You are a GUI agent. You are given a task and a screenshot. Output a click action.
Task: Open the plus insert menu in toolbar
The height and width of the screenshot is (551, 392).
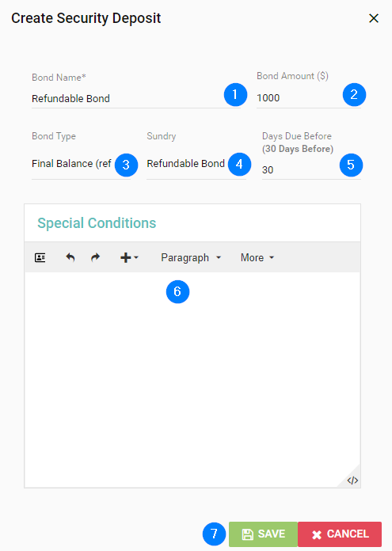[129, 257]
